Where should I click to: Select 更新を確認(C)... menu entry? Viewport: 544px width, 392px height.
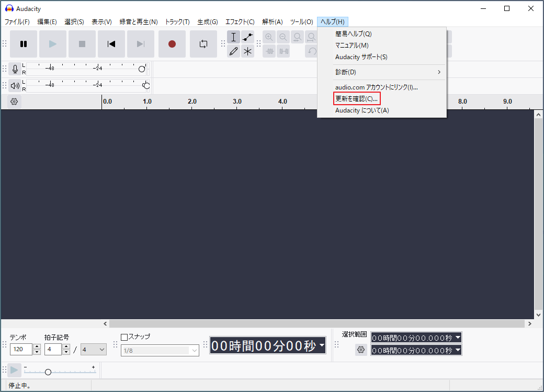pos(382,99)
